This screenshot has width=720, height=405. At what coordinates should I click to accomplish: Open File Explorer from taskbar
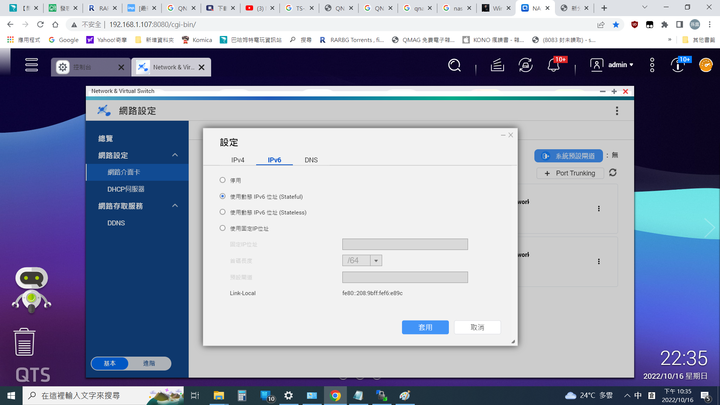(x=219, y=395)
